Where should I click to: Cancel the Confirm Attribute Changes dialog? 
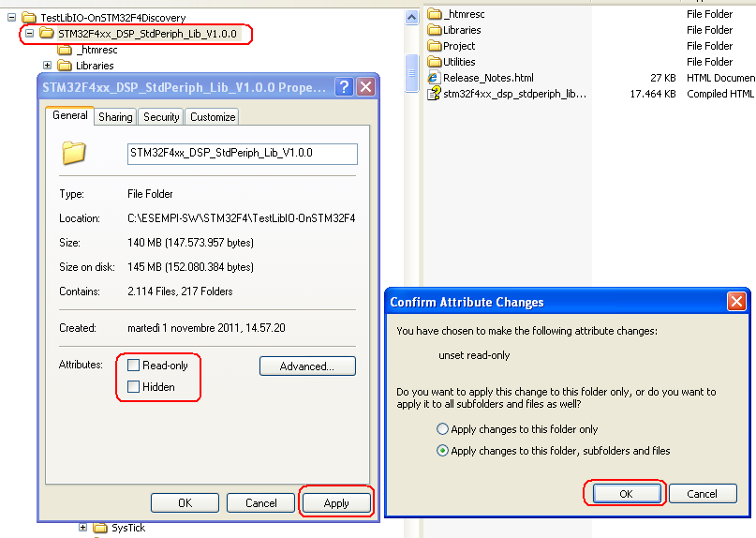pyautogui.click(x=703, y=494)
